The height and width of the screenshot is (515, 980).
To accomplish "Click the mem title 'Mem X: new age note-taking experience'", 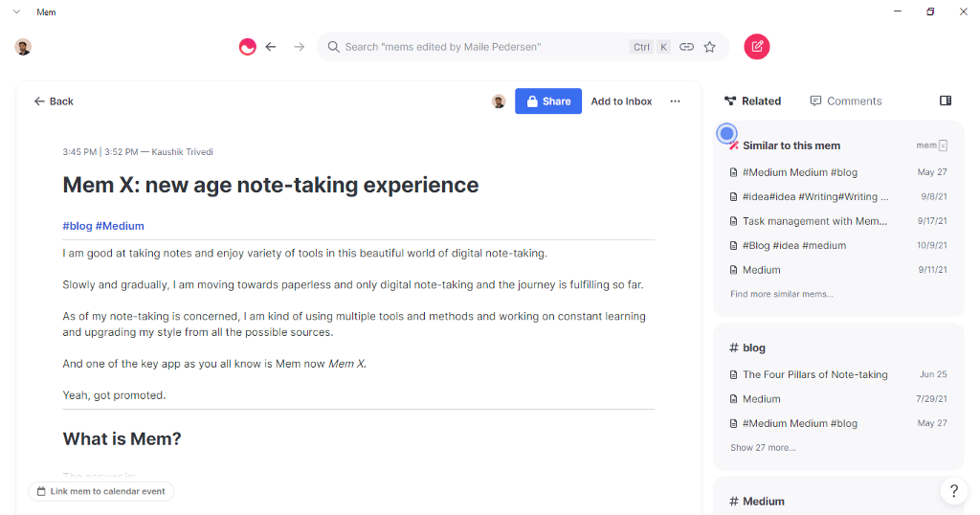I will pyautogui.click(x=271, y=185).
